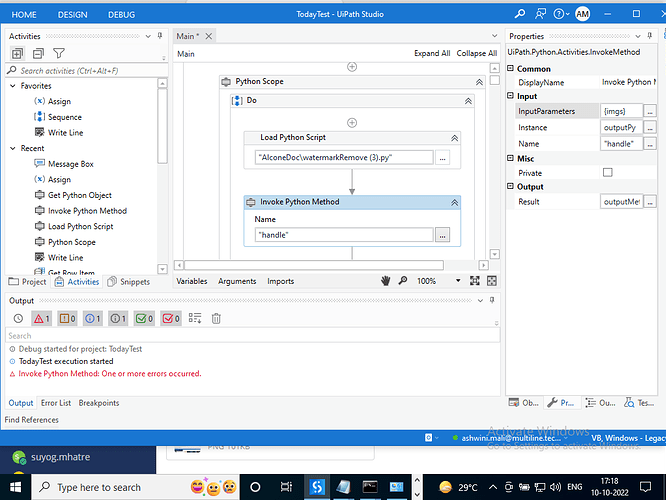Open the feedback icon in title bar
The width and height of the screenshot is (666, 500).
tap(540, 14)
